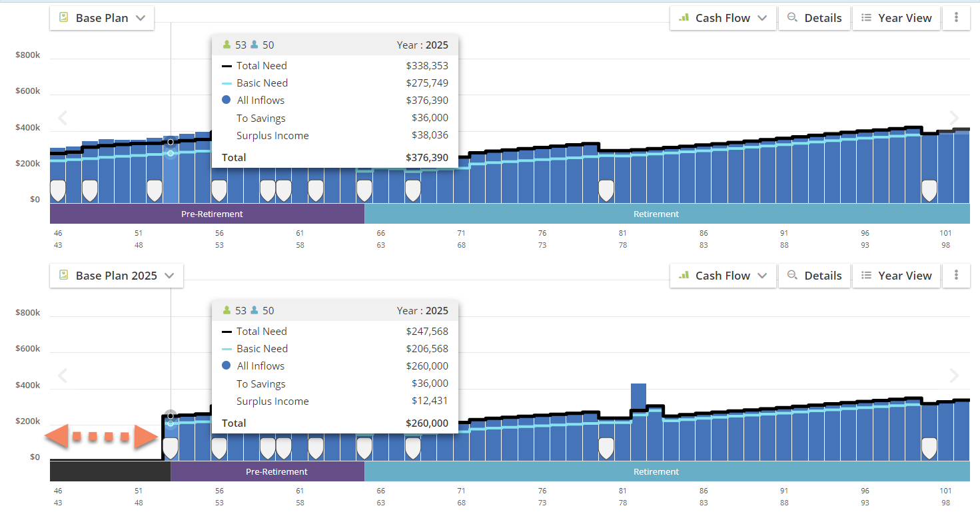
Task: Select the retirement-start shield marker at age 65, lower chart
Action: click(364, 448)
